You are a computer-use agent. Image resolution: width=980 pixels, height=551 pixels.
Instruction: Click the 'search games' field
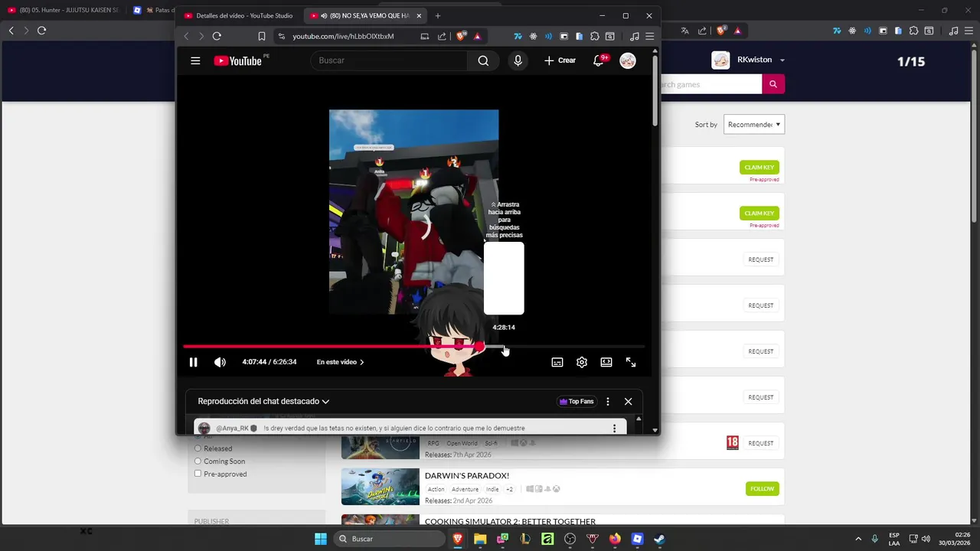(710, 84)
